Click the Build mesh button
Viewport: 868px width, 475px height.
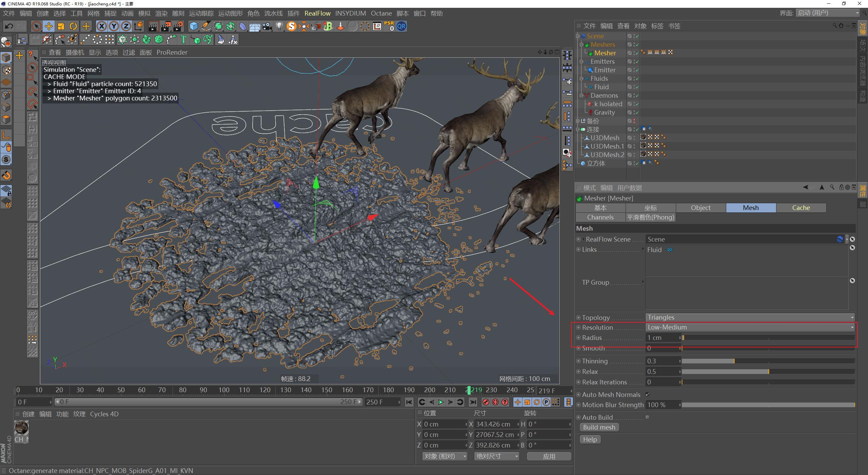(599, 427)
